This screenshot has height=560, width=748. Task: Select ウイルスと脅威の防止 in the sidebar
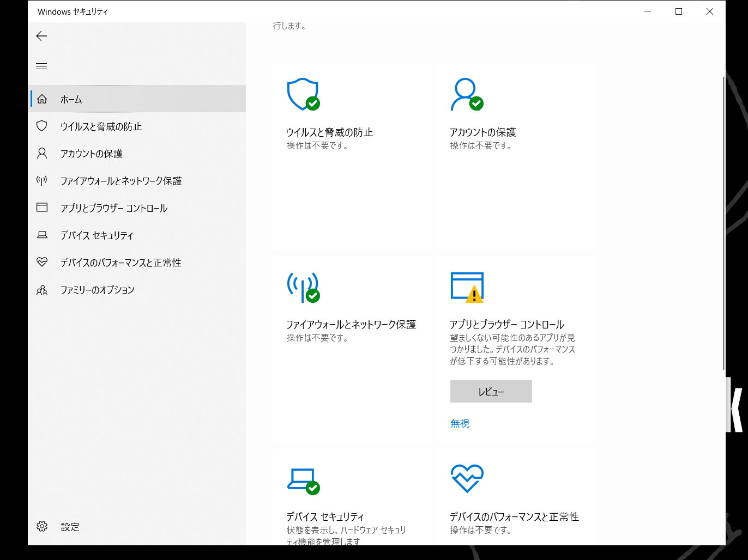click(x=101, y=126)
